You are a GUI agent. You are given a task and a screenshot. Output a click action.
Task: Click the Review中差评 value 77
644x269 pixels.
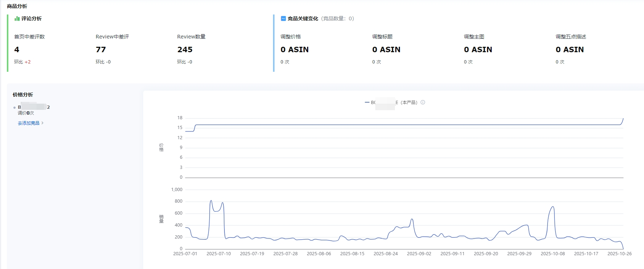tap(101, 50)
